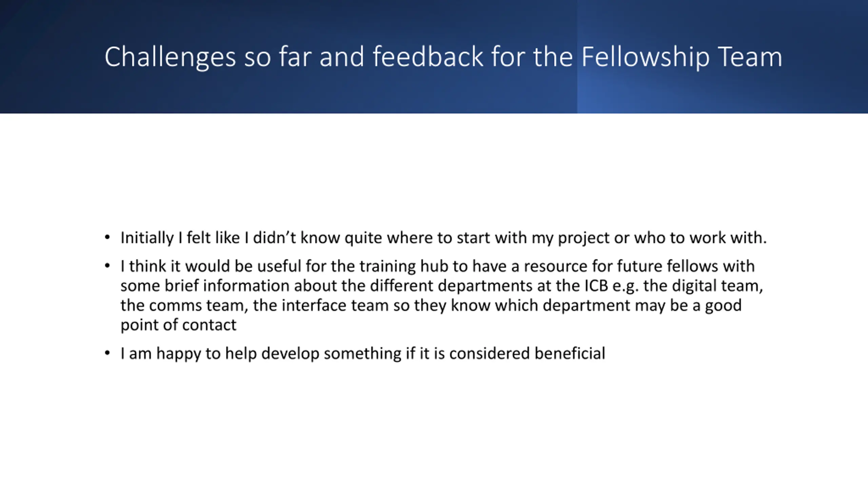Image resolution: width=868 pixels, height=488 pixels.
Task: Click the word "beneficial" in the last bullet
Action: point(570,353)
